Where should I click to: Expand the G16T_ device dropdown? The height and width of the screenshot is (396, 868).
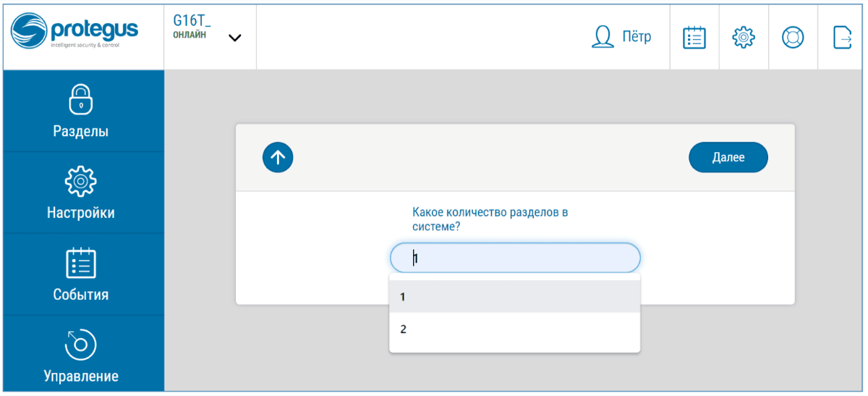click(x=234, y=38)
